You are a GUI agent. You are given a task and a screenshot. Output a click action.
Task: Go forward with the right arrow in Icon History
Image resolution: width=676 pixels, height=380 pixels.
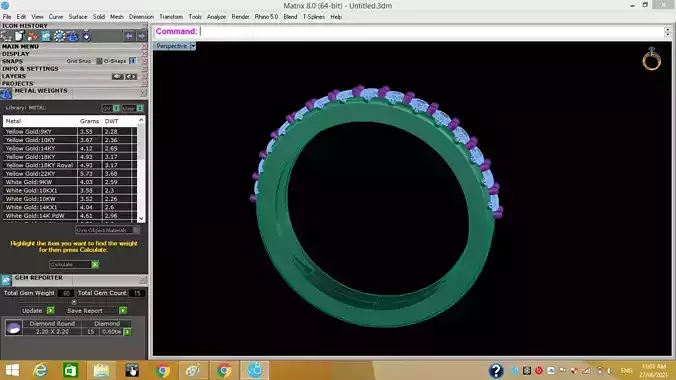141,36
